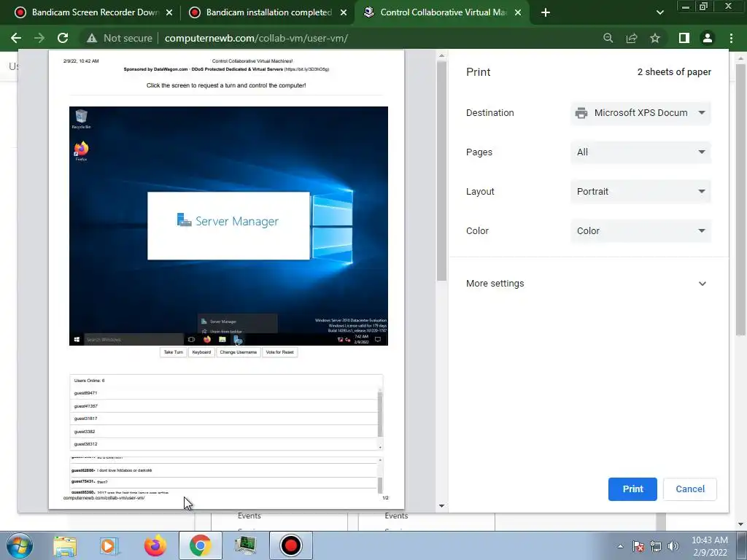Click the '2 sheets of paper' text

click(674, 72)
